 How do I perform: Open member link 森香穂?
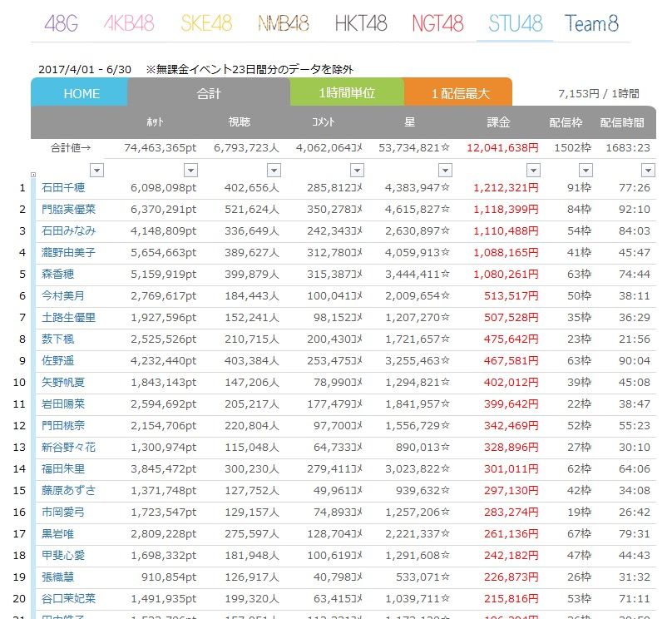[58, 275]
